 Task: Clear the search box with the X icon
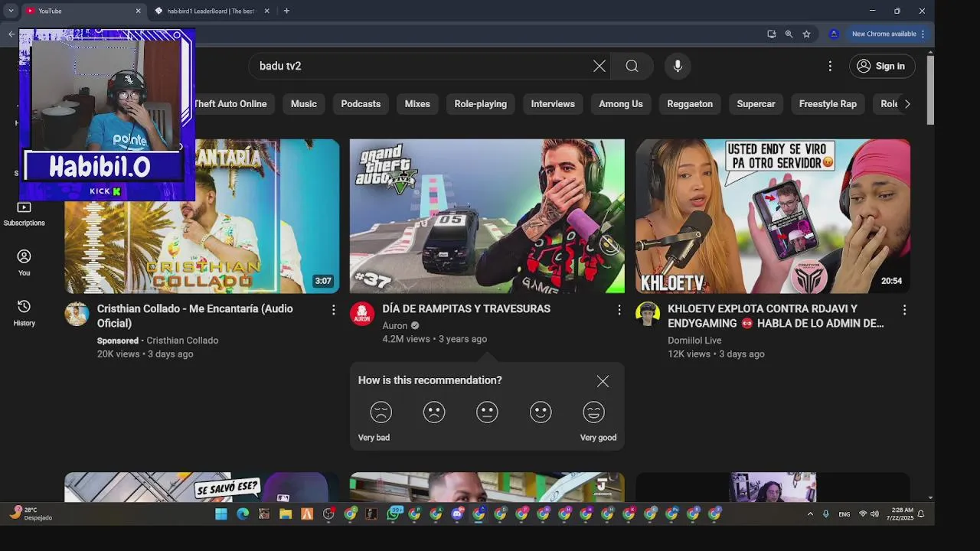coord(599,66)
